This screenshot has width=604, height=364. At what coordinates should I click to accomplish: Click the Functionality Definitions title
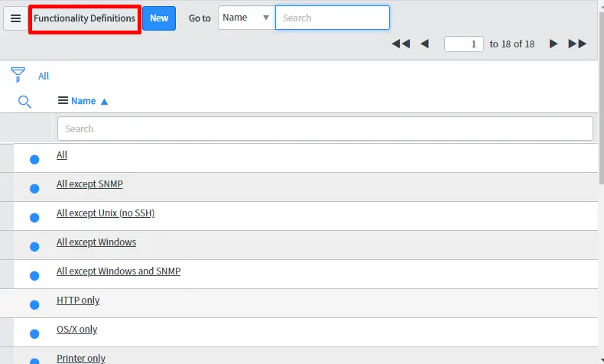[x=84, y=18]
